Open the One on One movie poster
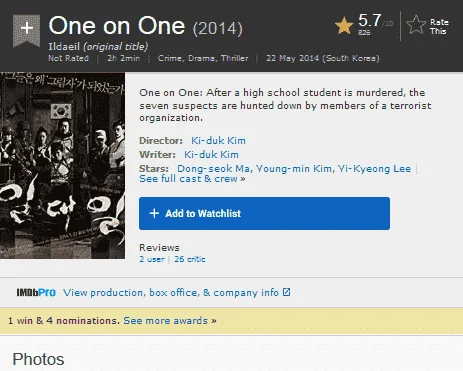Image resolution: width=463 pixels, height=371 pixels. point(62,165)
